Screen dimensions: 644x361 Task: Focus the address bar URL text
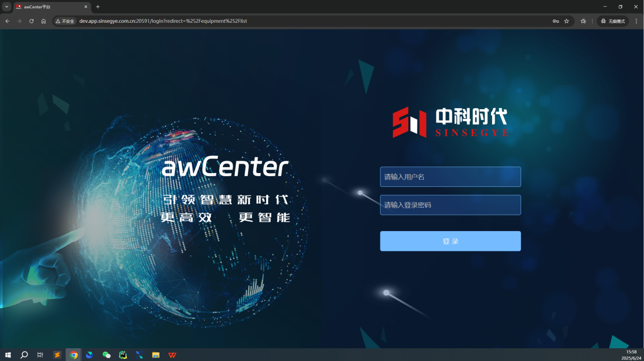coord(163,21)
